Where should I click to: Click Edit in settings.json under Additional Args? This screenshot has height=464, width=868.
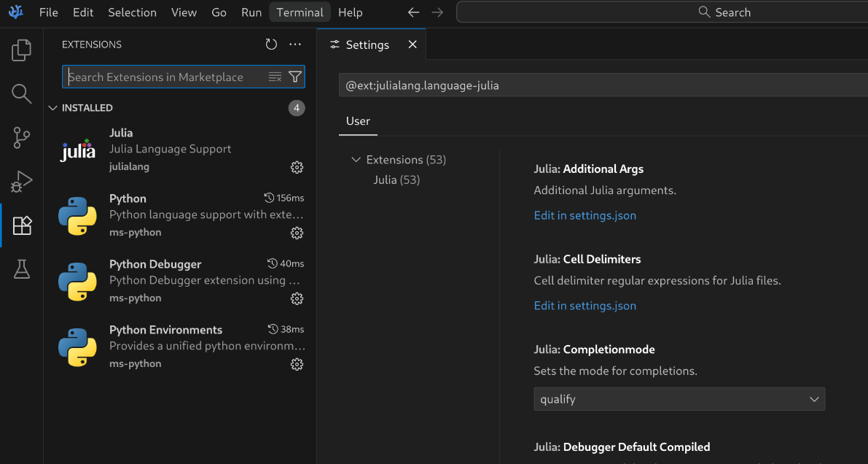coord(584,215)
